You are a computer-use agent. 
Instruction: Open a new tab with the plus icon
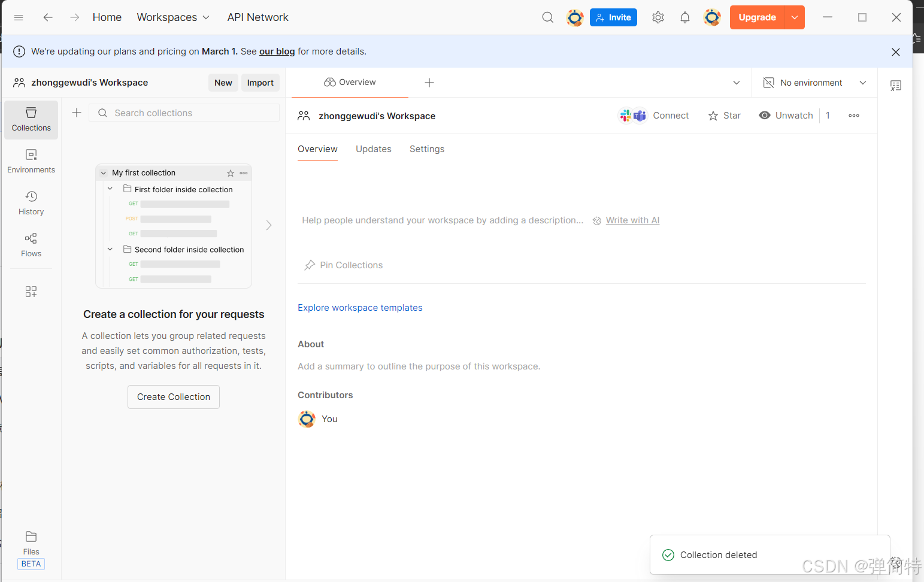tap(429, 83)
